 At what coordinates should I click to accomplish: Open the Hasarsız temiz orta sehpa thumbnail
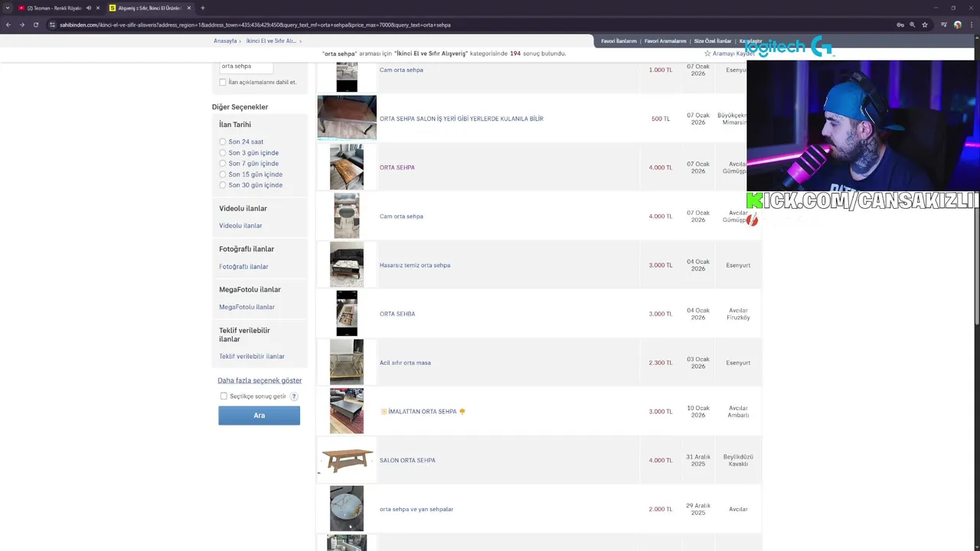pos(347,265)
